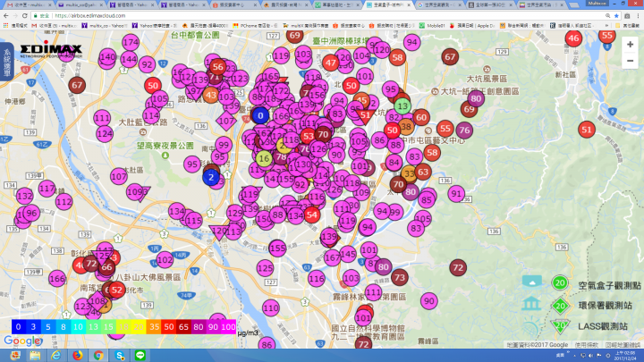The image size is (644, 362).
Task: Click the airbox cloud device legend icon
Action: (532, 282)
